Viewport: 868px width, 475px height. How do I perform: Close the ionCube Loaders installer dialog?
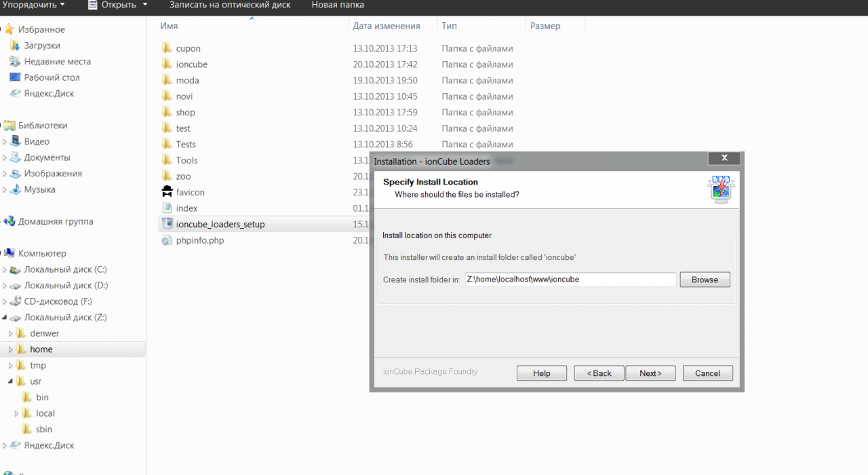(724, 158)
